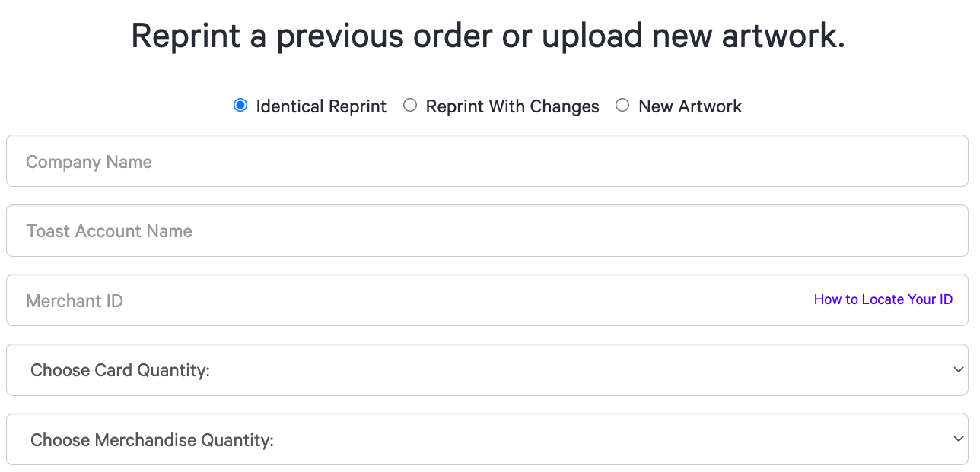Select the Identical Reprint radio button
This screenshot has height=472, width=980.
(x=240, y=106)
